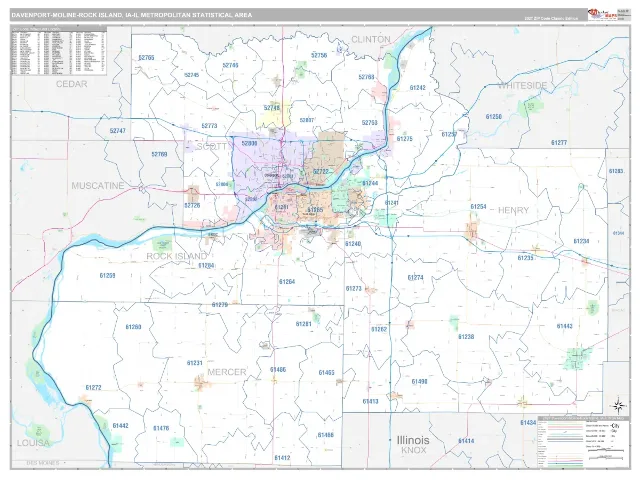Click ZIP code 61277

[x=559, y=143]
